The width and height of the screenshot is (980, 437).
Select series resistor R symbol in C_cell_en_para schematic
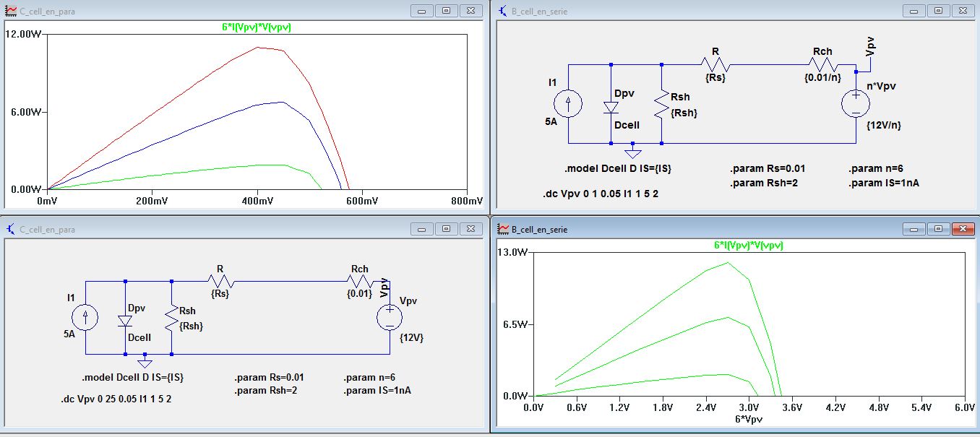point(220,281)
